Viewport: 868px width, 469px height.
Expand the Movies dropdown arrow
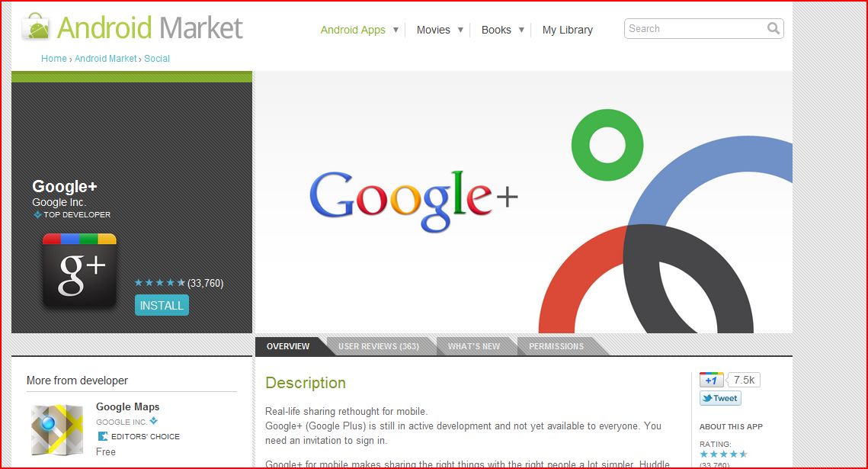[x=460, y=30]
